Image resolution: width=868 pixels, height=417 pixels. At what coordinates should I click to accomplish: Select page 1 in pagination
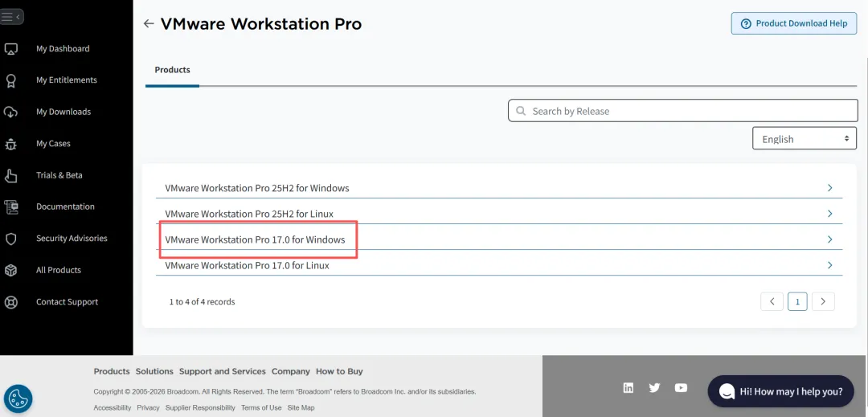click(x=798, y=301)
